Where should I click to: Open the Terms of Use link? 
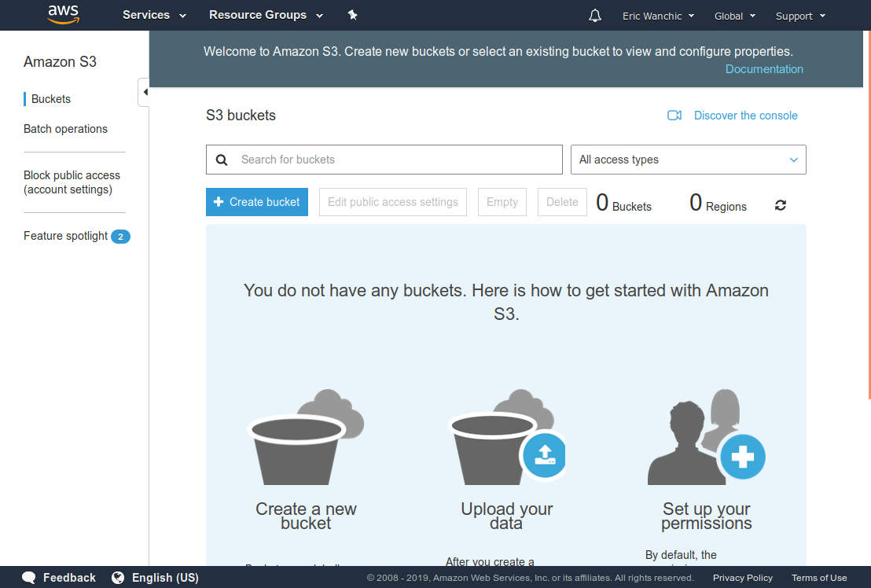tap(819, 578)
